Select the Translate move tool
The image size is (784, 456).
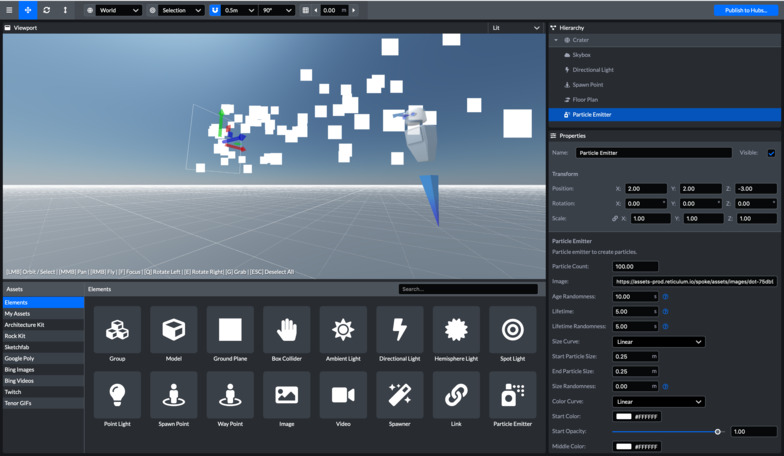(28, 10)
